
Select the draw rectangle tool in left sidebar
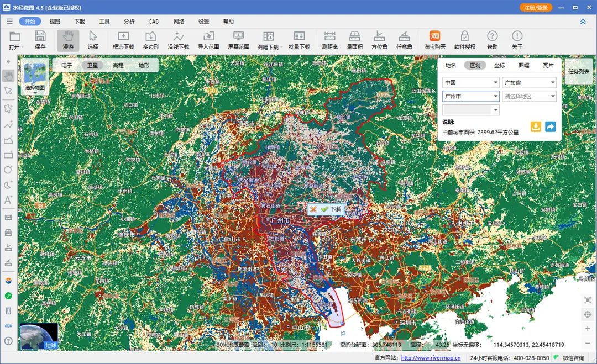(8, 155)
